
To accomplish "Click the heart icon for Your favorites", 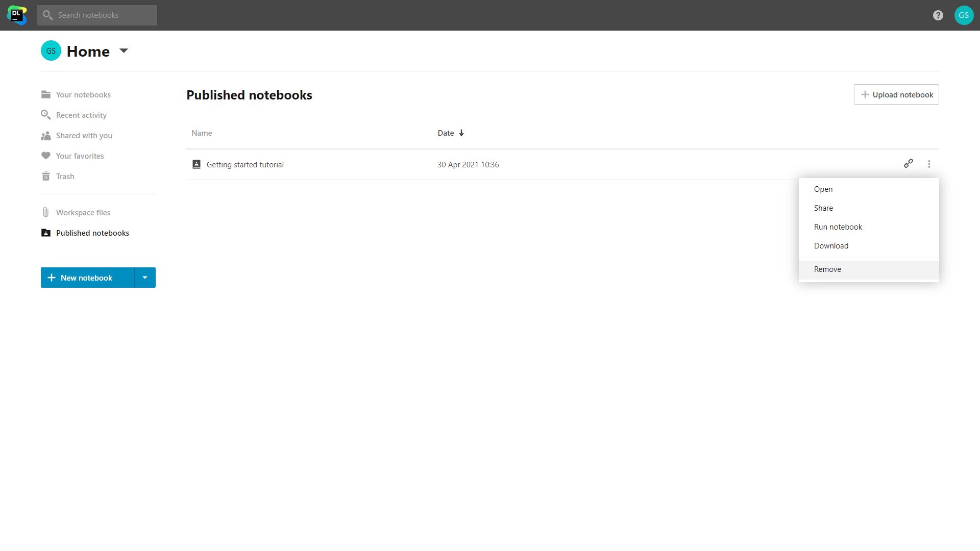I will (x=46, y=156).
